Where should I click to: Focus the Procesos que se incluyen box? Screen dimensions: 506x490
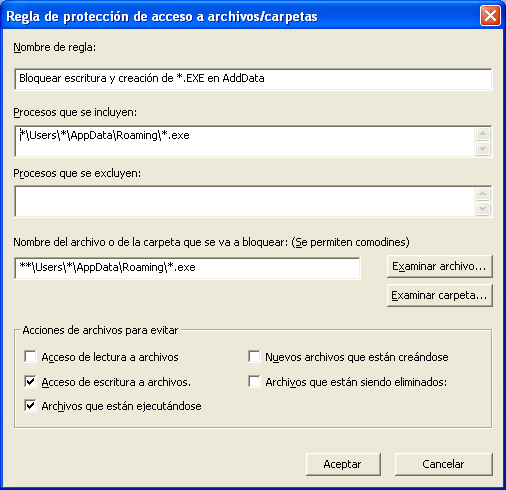pyautogui.click(x=245, y=141)
